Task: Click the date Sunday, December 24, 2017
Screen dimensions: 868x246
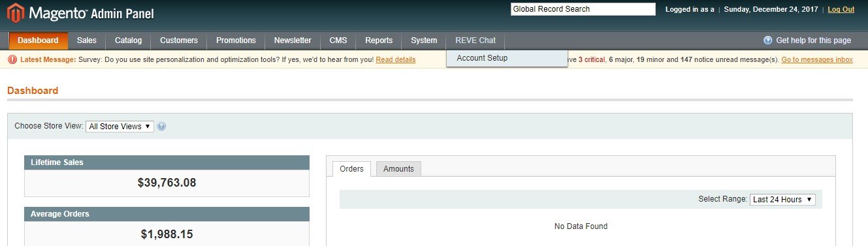Action: pos(771,9)
